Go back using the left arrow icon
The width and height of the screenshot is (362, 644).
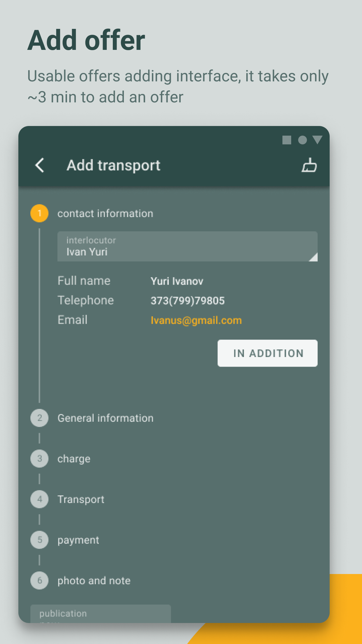click(40, 165)
